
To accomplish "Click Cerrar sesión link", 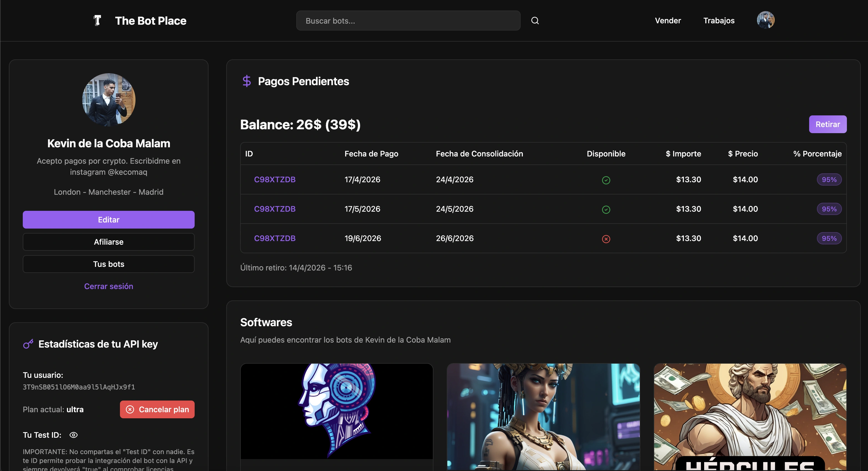I will pyautogui.click(x=109, y=286).
